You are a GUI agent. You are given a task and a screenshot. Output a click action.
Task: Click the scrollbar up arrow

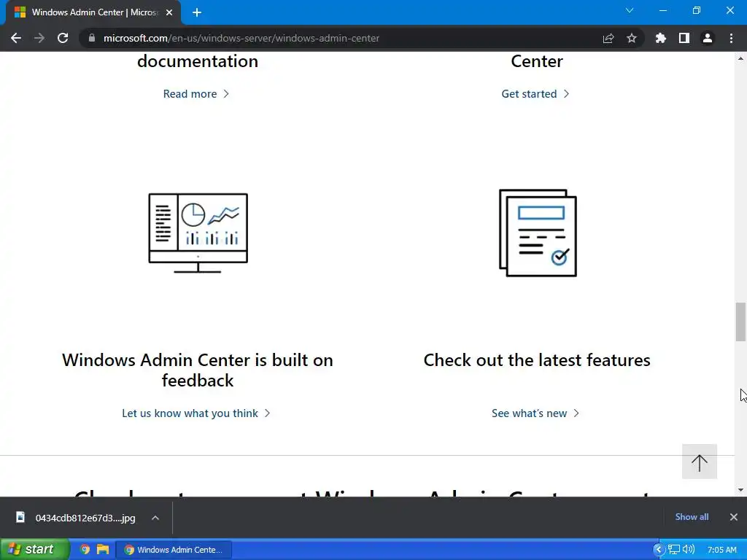(740, 58)
